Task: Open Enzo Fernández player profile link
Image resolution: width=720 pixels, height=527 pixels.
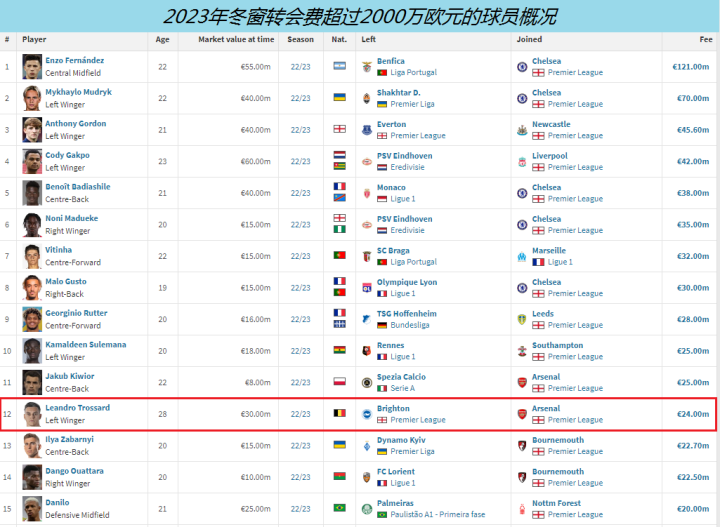Action: point(77,61)
